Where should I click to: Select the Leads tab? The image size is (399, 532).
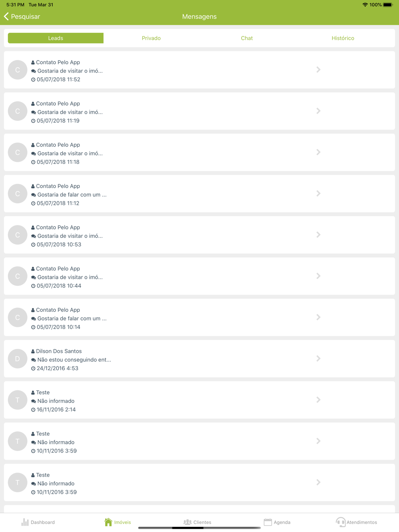pos(56,38)
